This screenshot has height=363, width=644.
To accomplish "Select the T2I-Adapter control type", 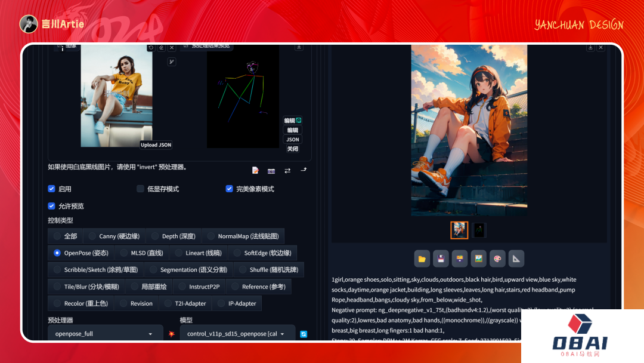I will coord(185,303).
